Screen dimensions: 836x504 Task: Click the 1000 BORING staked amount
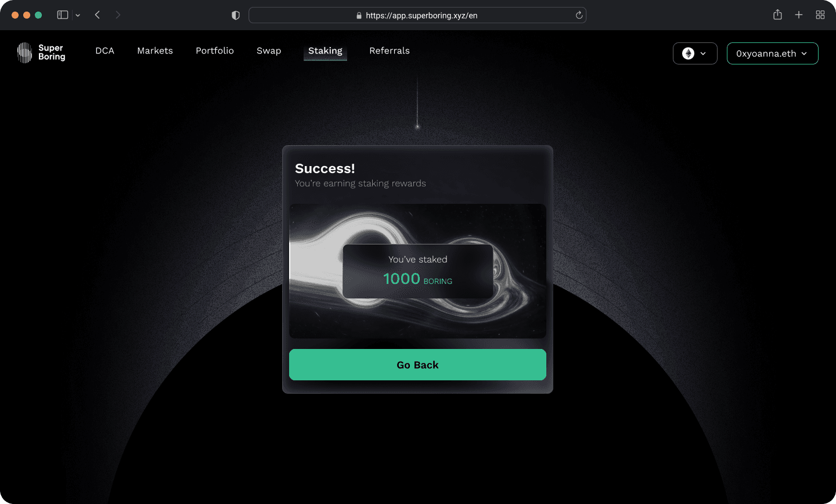[x=417, y=279]
